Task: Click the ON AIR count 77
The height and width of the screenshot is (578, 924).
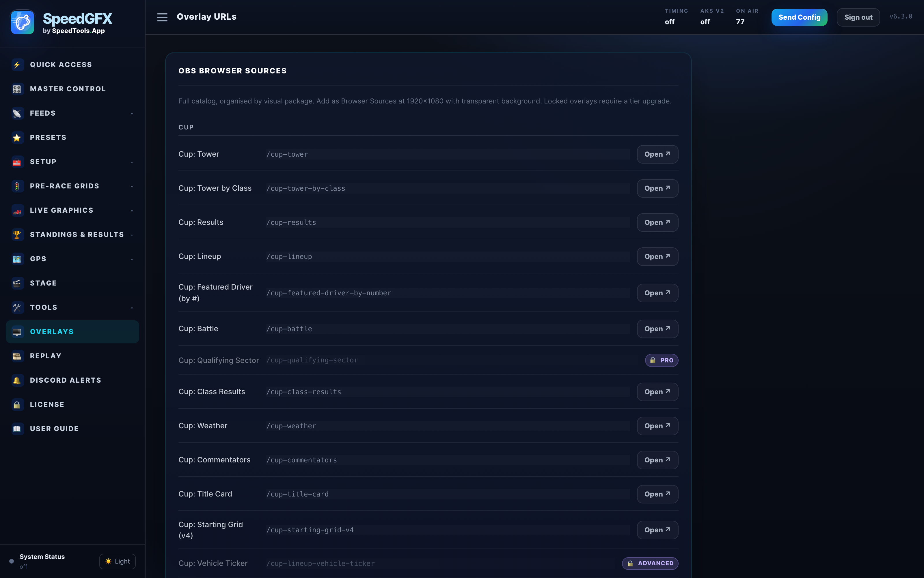Action: click(740, 22)
